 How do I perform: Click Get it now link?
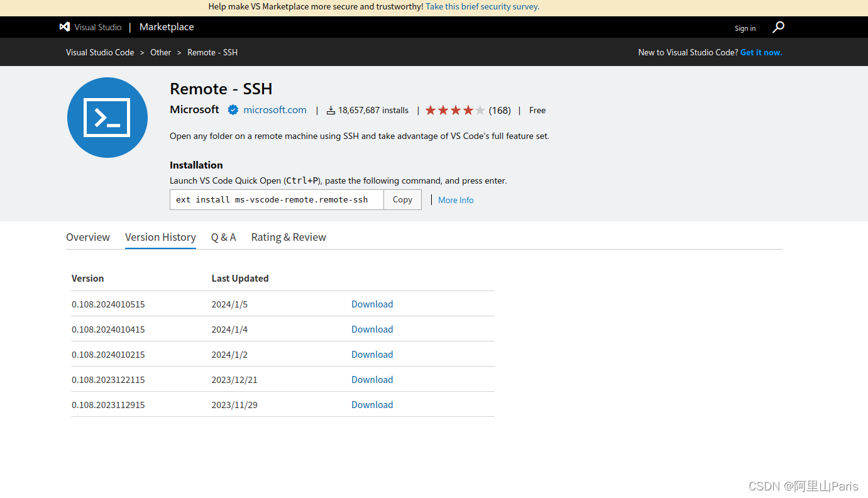coord(761,52)
